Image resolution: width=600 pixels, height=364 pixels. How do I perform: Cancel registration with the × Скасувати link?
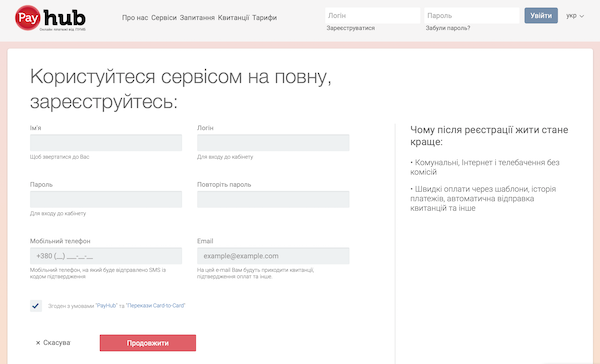[53, 343]
